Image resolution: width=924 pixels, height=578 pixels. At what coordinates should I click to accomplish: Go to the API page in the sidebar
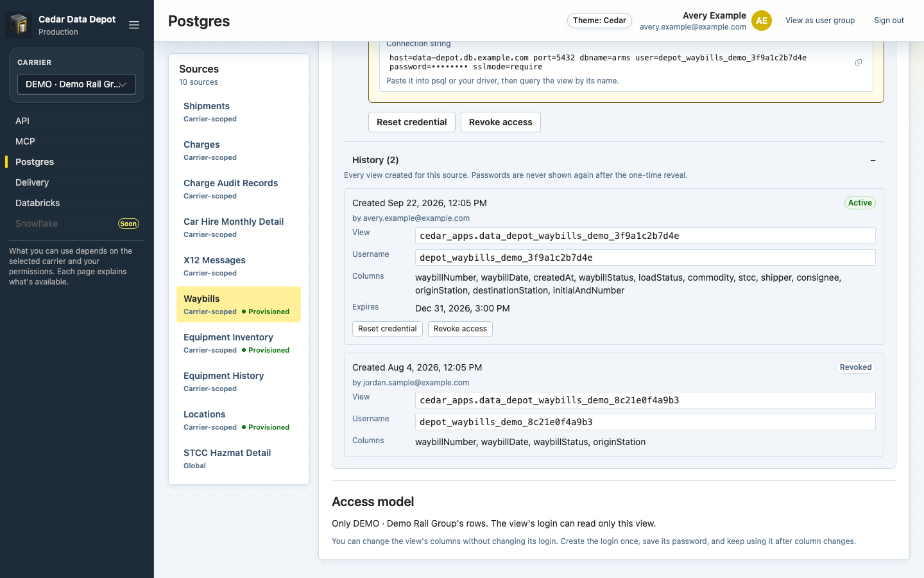(77, 121)
